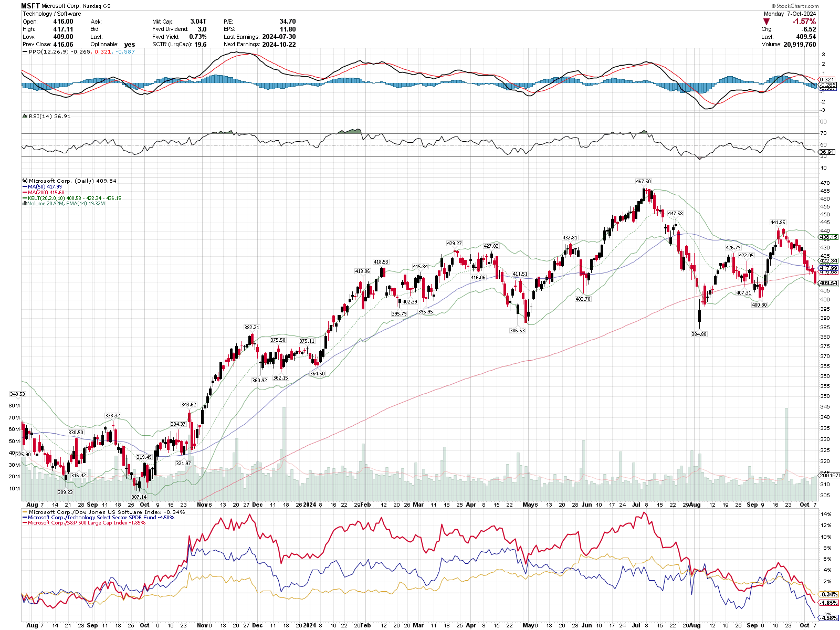Click the green KELT legend line marker
The image size is (840, 630).
coord(25,198)
